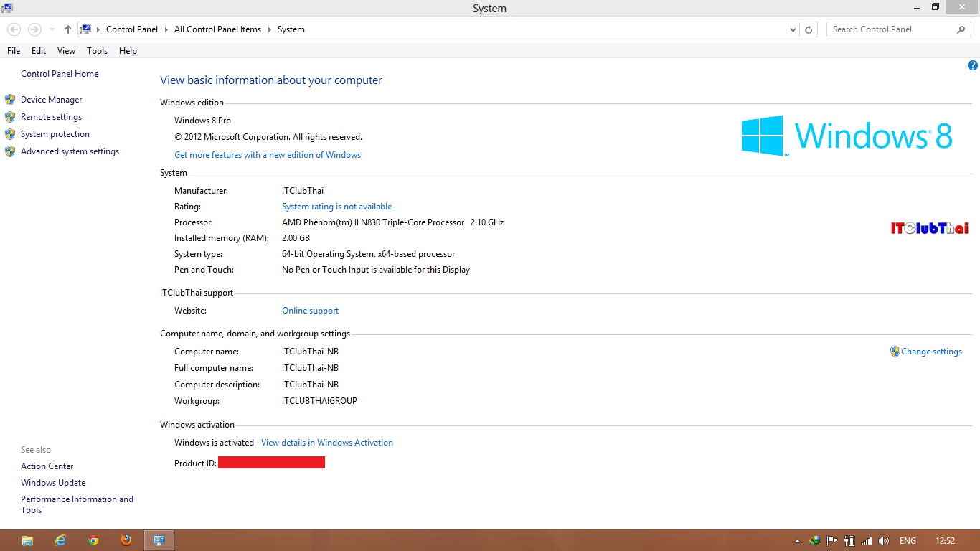Go to Control Panel Home

tap(60, 74)
